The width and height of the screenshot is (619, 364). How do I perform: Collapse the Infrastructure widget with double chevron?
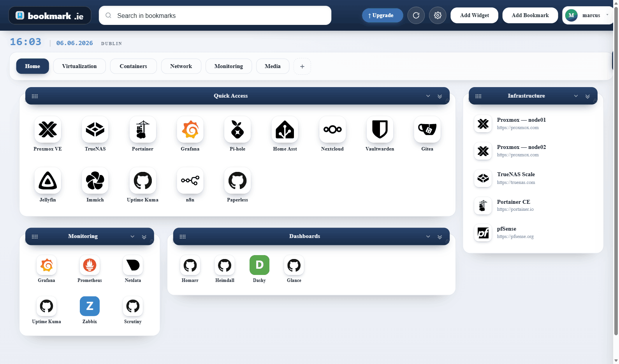(x=587, y=96)
